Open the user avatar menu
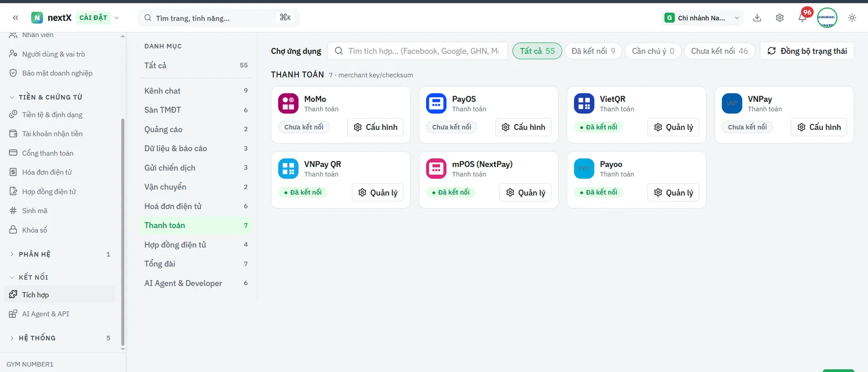Screen dimensions: 868x372 click(x=827, y=18)
